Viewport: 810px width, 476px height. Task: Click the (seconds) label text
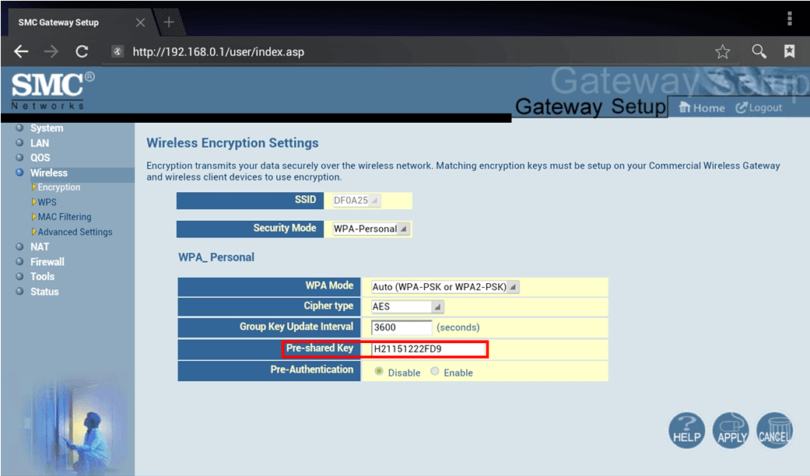tap(458, 327)
